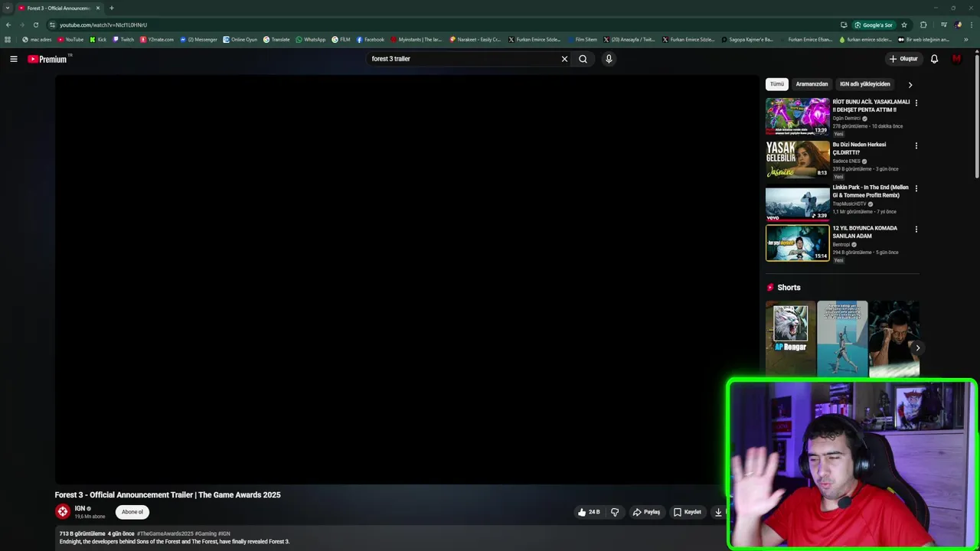Reload the page with refresh icon

pyautogui.click(x=35, y=24)
